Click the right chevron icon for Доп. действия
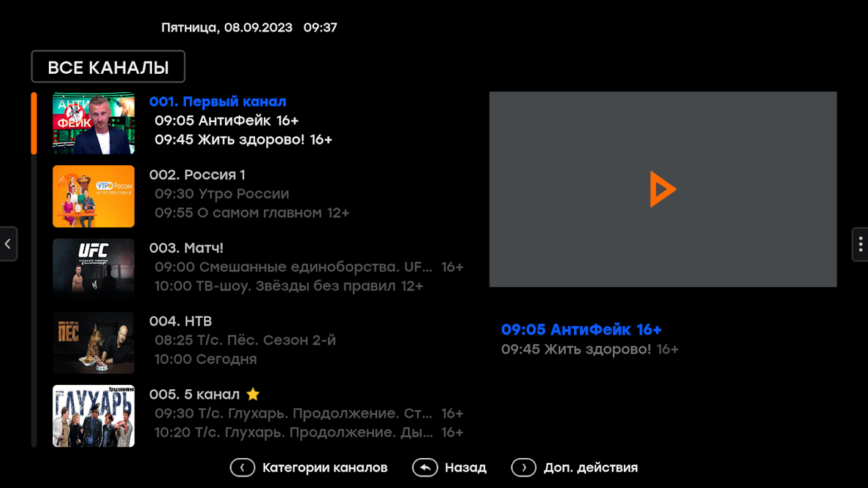The height and width of the screenshot is (488, 868). pyautogui.click(x=524, y=468)
